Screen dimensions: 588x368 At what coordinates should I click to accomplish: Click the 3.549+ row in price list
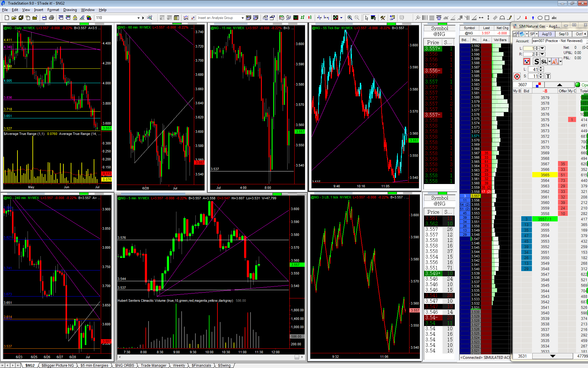439,273
